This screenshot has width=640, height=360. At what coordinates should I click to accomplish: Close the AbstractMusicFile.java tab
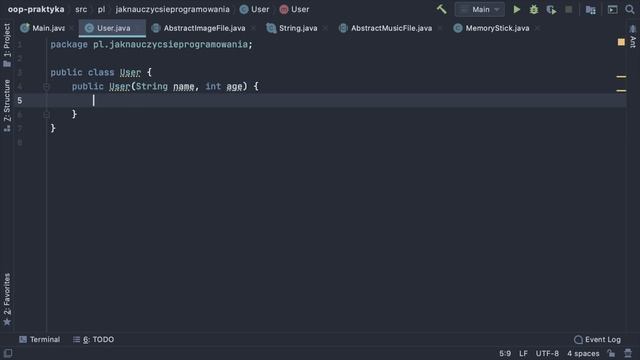440,28
